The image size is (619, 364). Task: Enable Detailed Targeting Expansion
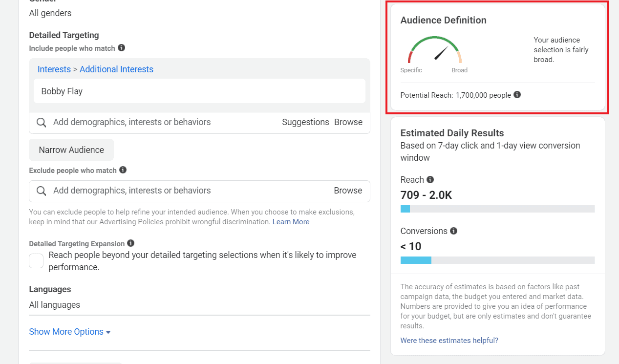click(36, 260)
